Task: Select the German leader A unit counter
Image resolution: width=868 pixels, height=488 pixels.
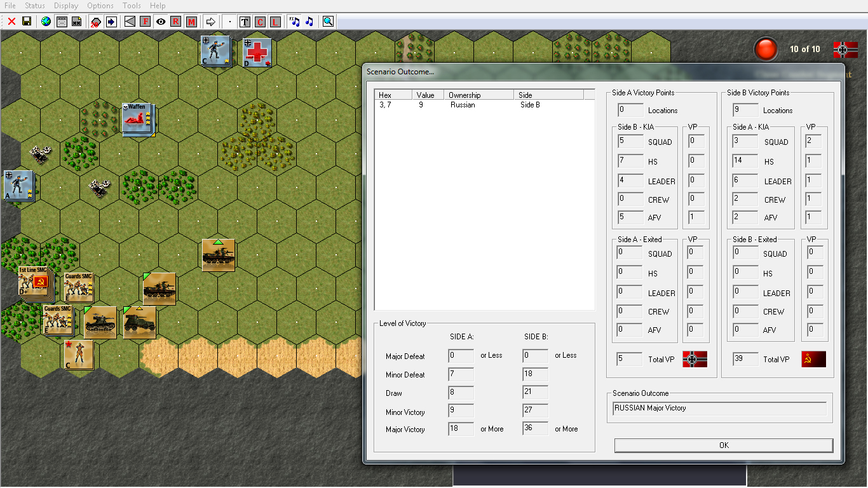Action: (x=18, y=186)
